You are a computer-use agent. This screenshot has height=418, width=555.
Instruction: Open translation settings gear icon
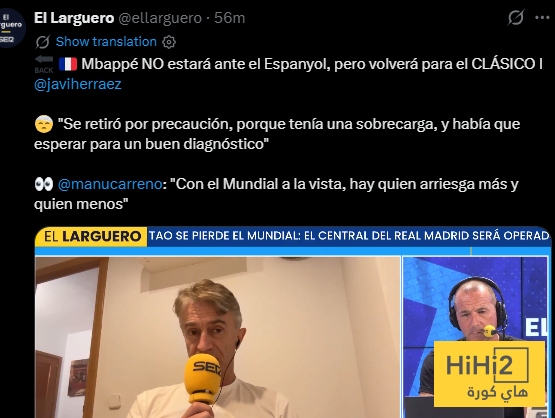169,42
